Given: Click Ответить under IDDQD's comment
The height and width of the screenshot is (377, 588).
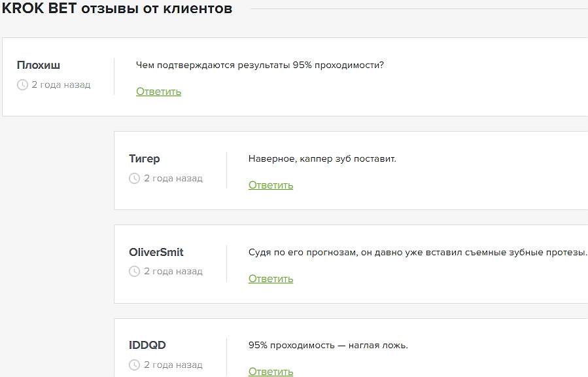Looking at the screenshot, I should tap(271, 371).
